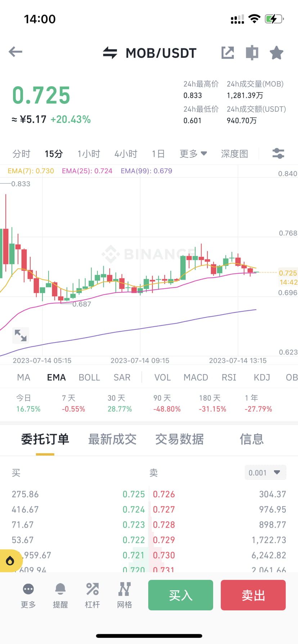Switch chart to 1日 interval
The width and height of the screenshot is (298, 644).
click(x=158, y=154)
